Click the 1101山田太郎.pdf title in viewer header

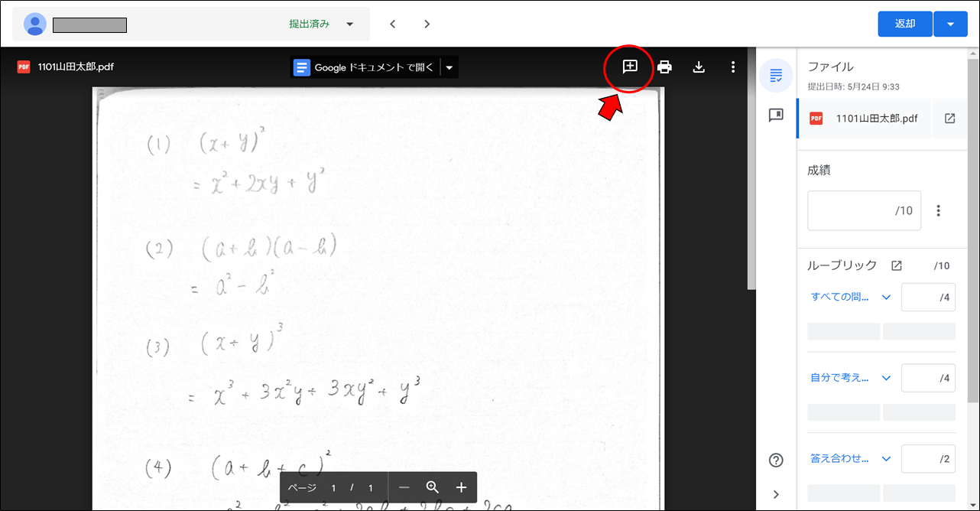(x=76, y=67)
